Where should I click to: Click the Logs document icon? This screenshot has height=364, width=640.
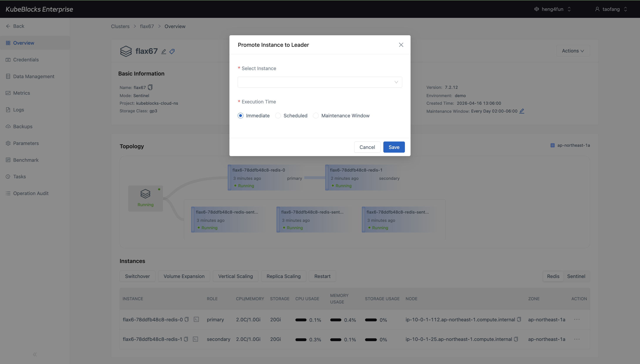point(8,110)
